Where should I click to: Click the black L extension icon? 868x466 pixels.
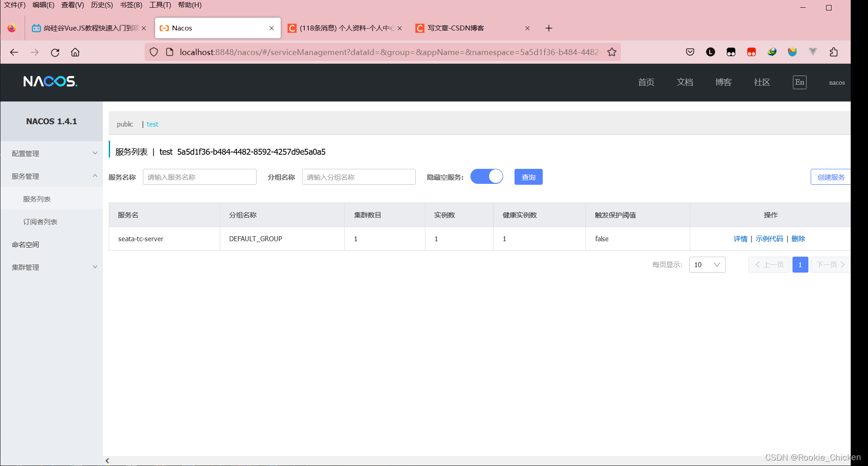[x=711, y=52]
